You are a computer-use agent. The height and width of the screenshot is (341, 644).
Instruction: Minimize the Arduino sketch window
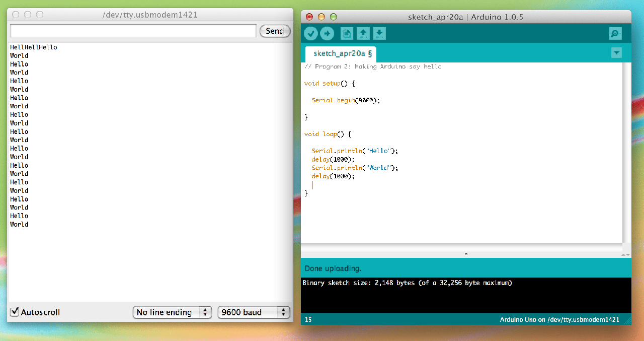321,17
